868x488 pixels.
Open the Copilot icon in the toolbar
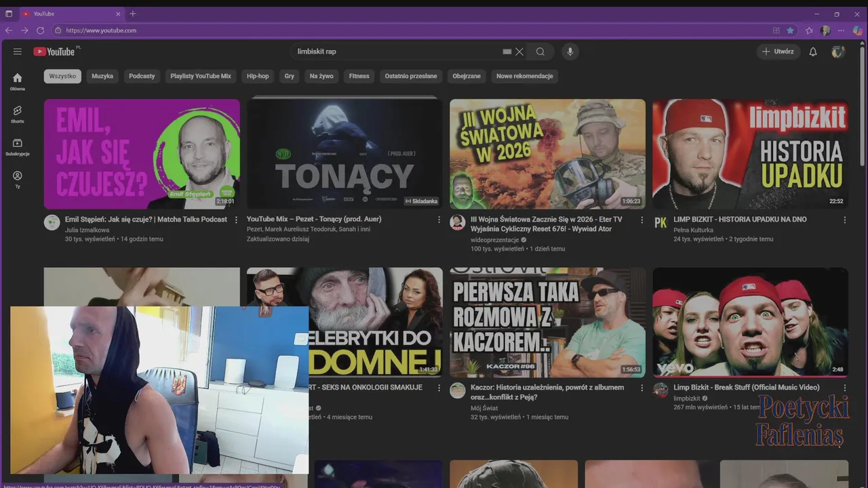pos(858,30)
